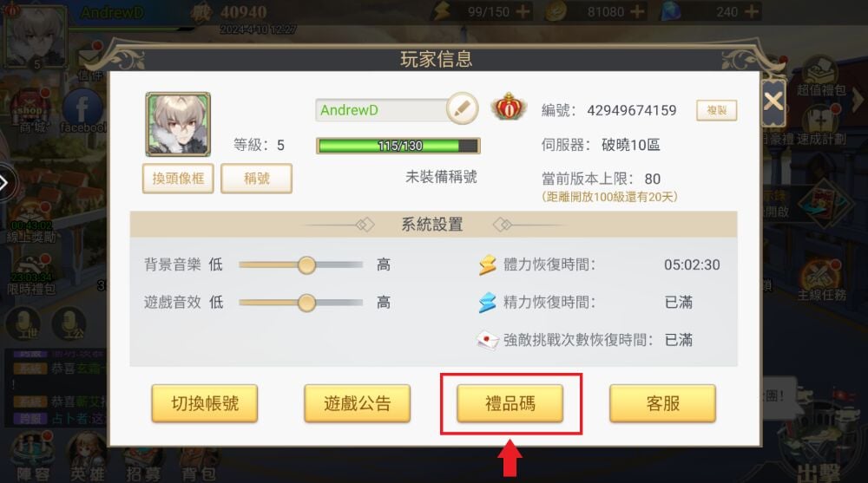Click the 切換帳號 switch account button
This screenshot has height=483, width=868.
[204, 403]
